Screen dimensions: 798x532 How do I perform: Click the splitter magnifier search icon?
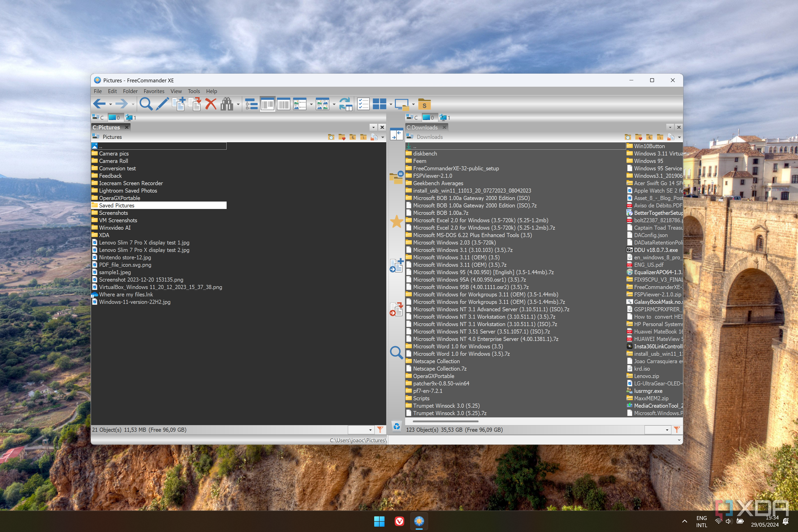pos(396,352)
